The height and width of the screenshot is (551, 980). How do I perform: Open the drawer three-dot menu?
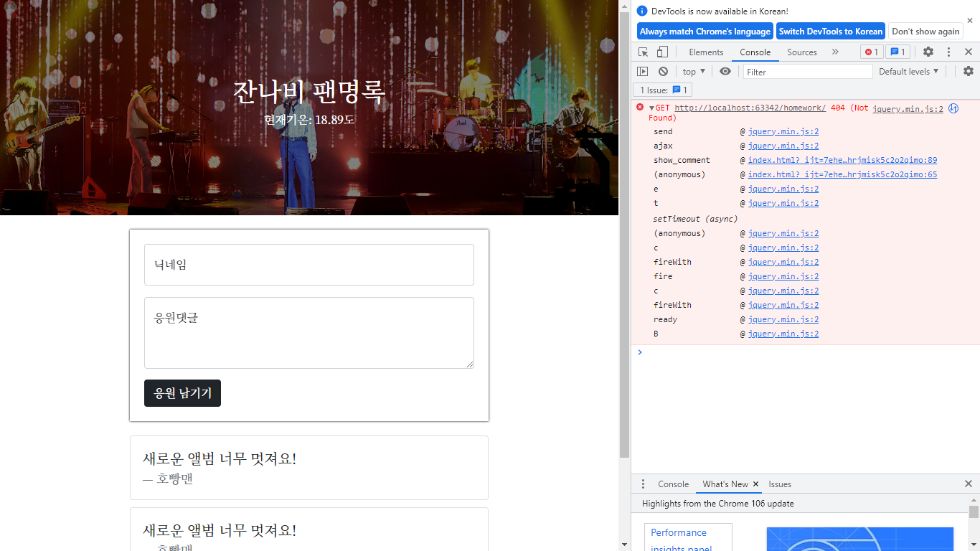(x=643, y=484)
